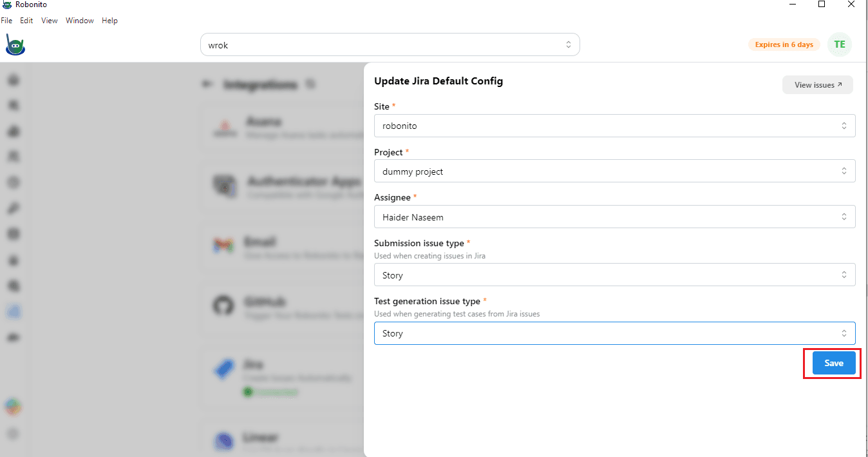The height and width of the screenshot is (457, 868).
Task: Open the Assignee dropdown showing Haider Naseem
Action: click(615, 217)
